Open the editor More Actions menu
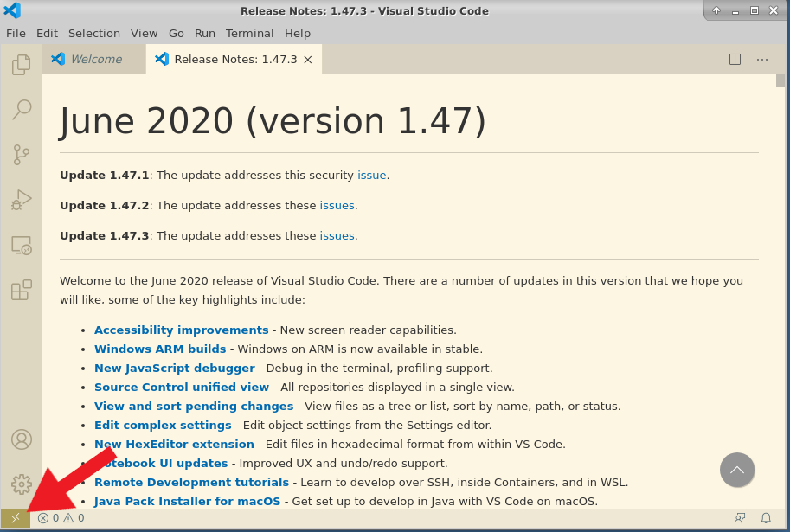790x532 pixels. coord(762,60)
